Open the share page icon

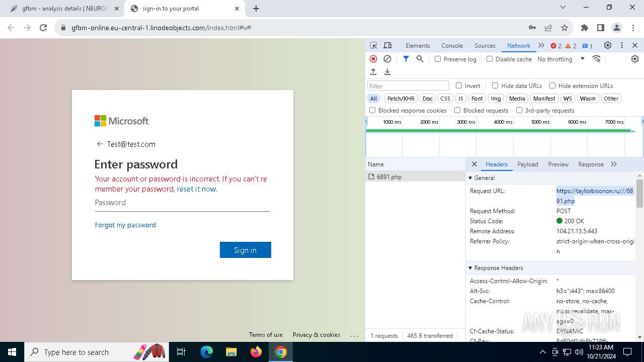pyautogui.click(x=548, y=28)
